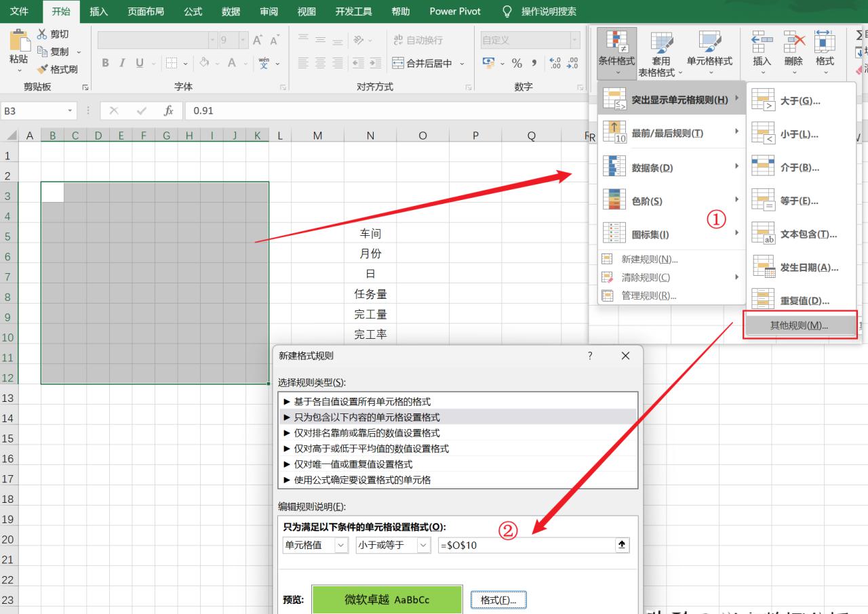Toggle Italic formatting
The height and width of the screenshot is (614, 868).
click(122, 63)
